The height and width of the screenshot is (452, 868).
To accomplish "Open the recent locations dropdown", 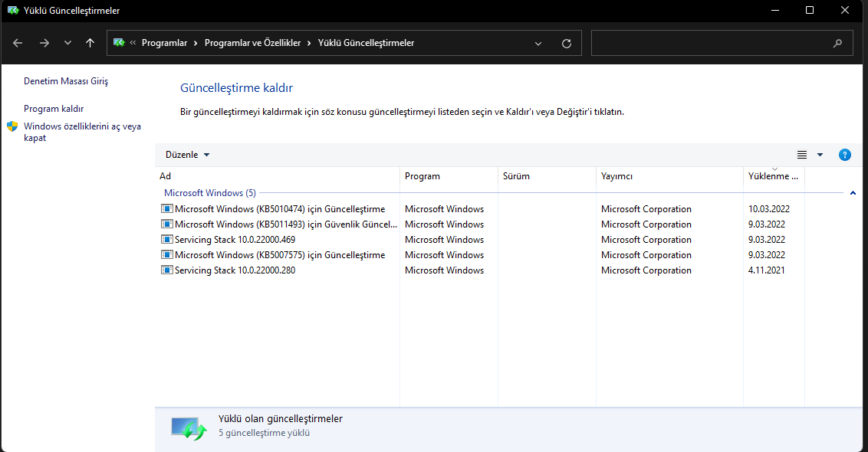I will 67,43.
